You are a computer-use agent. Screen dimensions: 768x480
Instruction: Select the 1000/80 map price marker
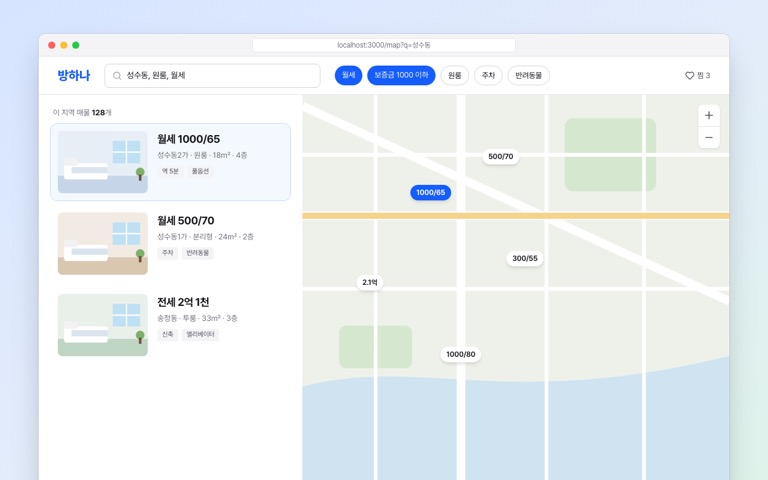460,354
